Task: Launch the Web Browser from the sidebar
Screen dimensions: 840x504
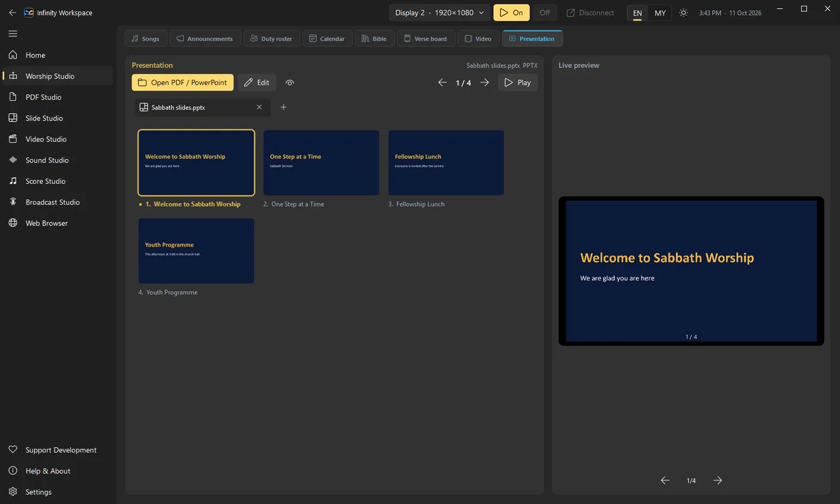Action: [58, 223]
